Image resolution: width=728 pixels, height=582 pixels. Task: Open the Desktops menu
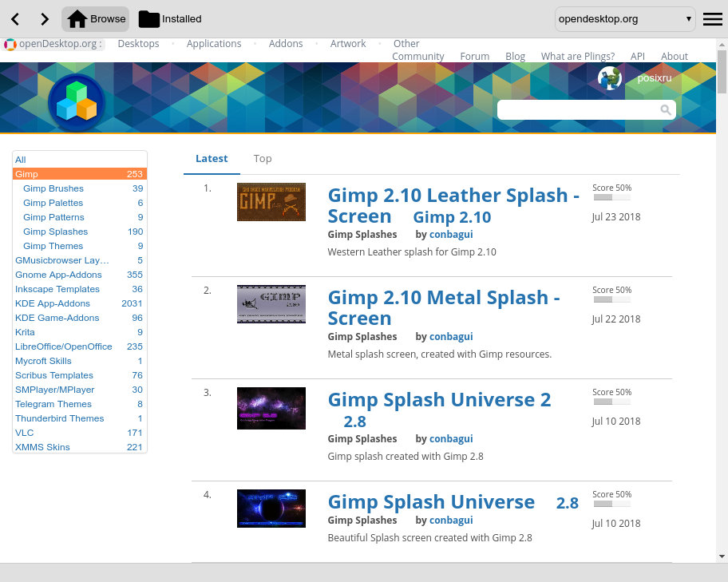click(138, 44)
